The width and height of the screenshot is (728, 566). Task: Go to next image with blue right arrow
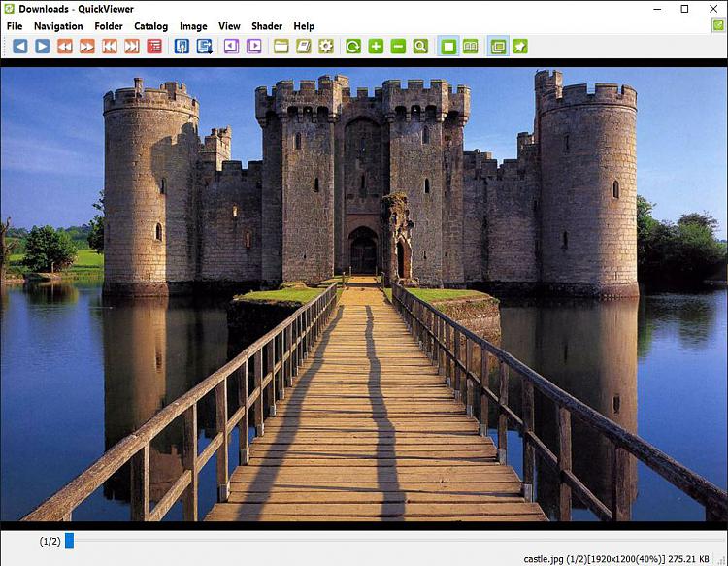tap(43, 47)
